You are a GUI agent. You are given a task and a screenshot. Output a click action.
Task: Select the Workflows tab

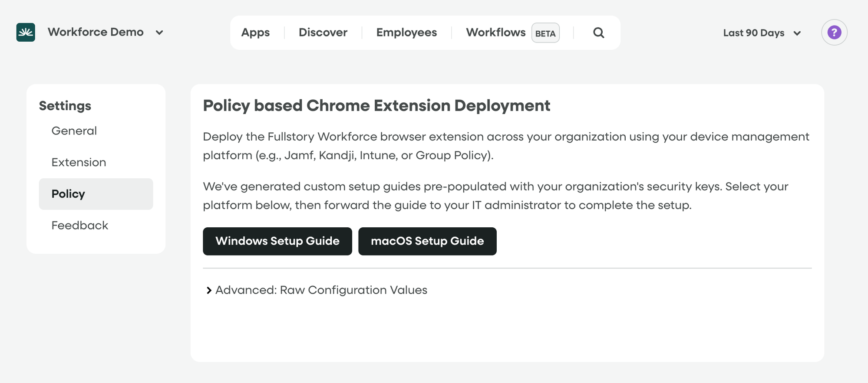(495, 33)
